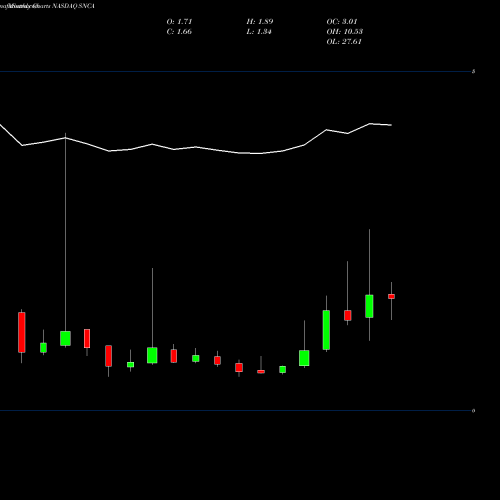
Task: Click the first large red candle body
Action: click(x=22, y=332)
